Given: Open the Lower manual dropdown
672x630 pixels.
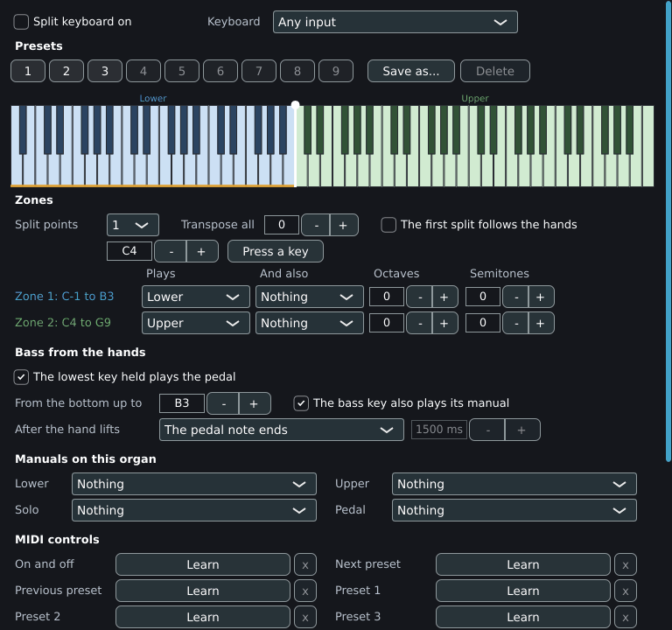Looking at the screenshot, I should tap(194, 484).
